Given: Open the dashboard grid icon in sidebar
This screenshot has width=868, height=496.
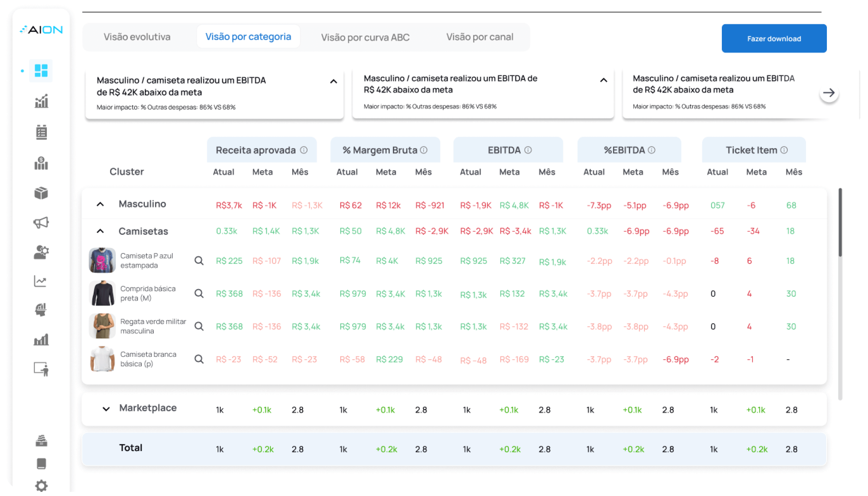Looking at the screenshot, I should (x=41, y=71).
